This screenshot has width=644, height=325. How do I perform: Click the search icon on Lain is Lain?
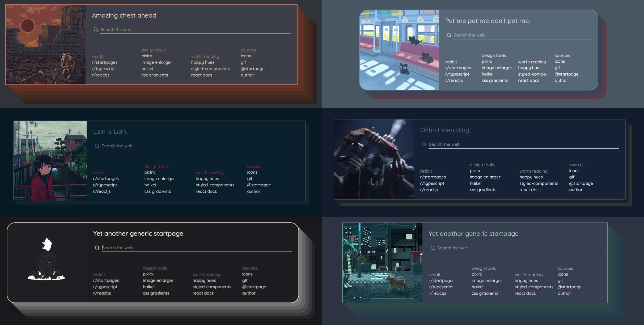97,146
